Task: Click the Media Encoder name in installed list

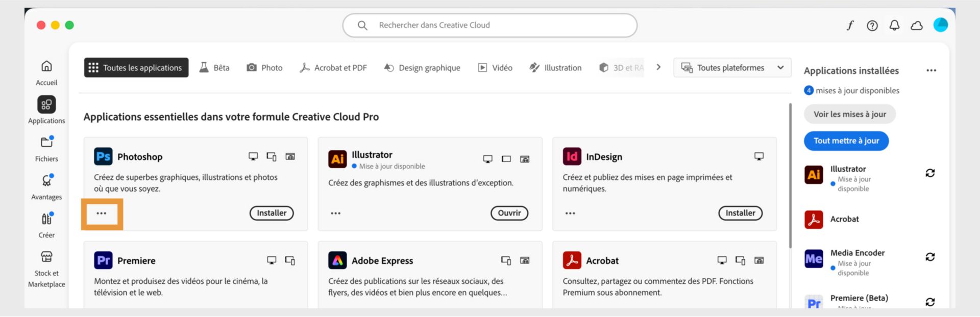Action: 857,253
